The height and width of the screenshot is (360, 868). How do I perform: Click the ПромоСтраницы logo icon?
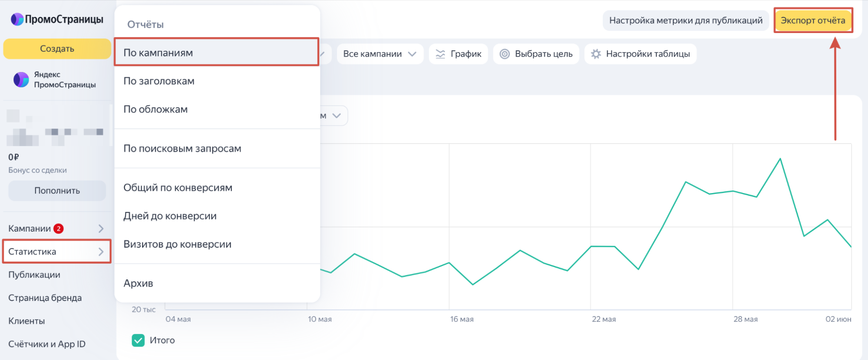coord(17,20)
